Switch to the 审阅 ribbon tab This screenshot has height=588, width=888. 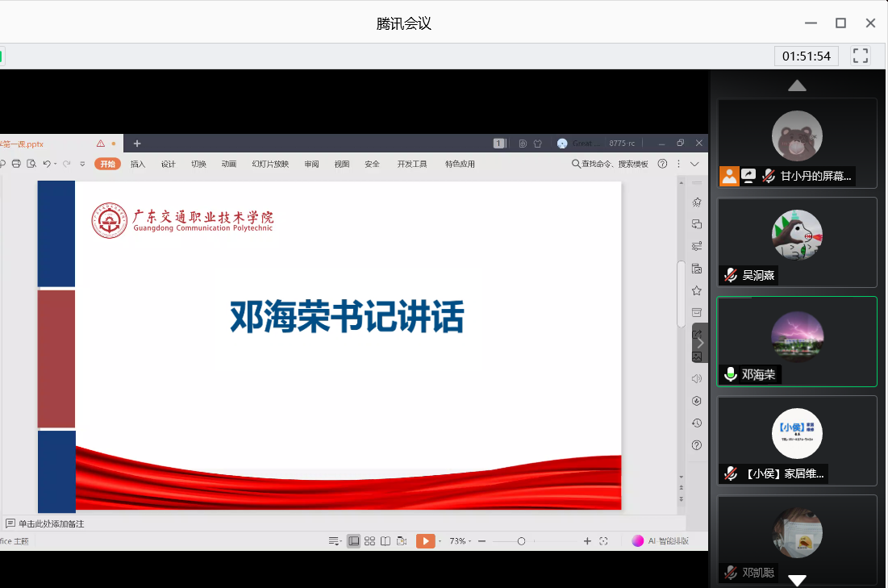click(x=311, y=164)
